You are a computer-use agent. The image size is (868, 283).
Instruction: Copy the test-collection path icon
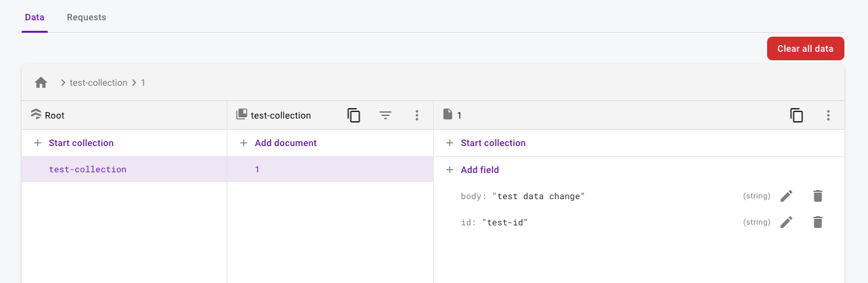point(354,115)
